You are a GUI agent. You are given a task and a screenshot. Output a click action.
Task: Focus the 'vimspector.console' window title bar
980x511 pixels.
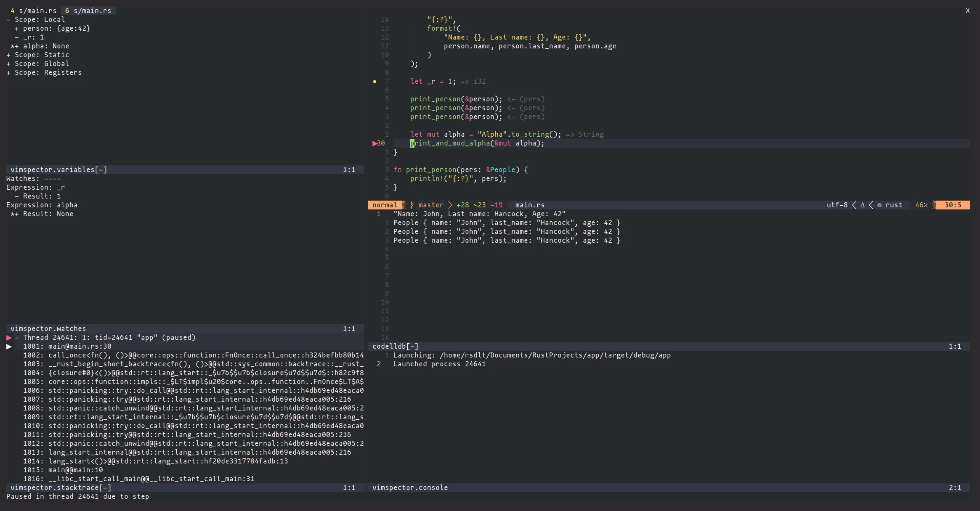[x=669, y=487]
